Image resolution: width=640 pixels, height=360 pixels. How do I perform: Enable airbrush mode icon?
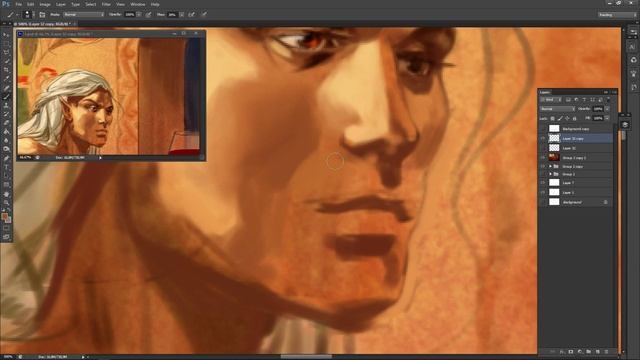pos(191,15)
